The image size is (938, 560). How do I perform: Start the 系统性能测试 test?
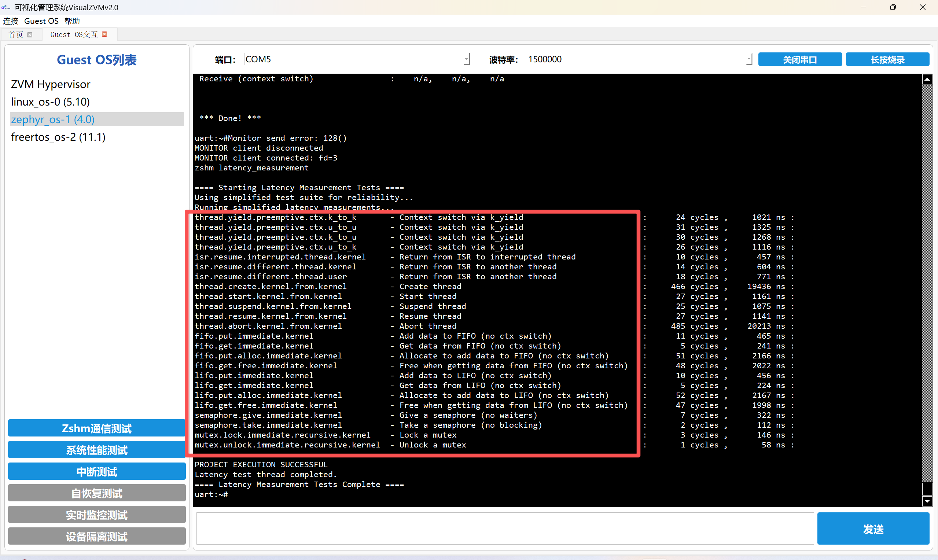97,450
